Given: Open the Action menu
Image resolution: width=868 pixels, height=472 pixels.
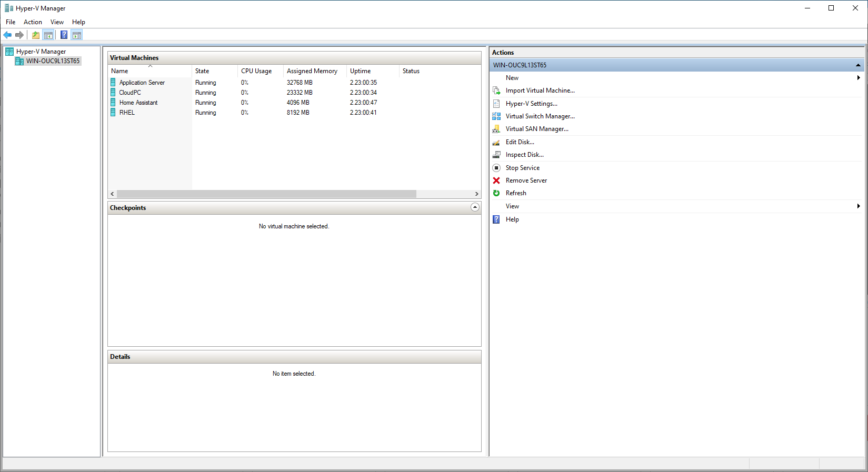Looking at the screenshot, I should coord(33,22).
